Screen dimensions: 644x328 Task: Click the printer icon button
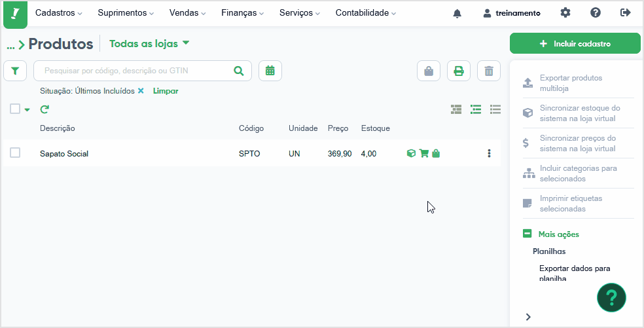pyautogui.click(x=458, y=71)
